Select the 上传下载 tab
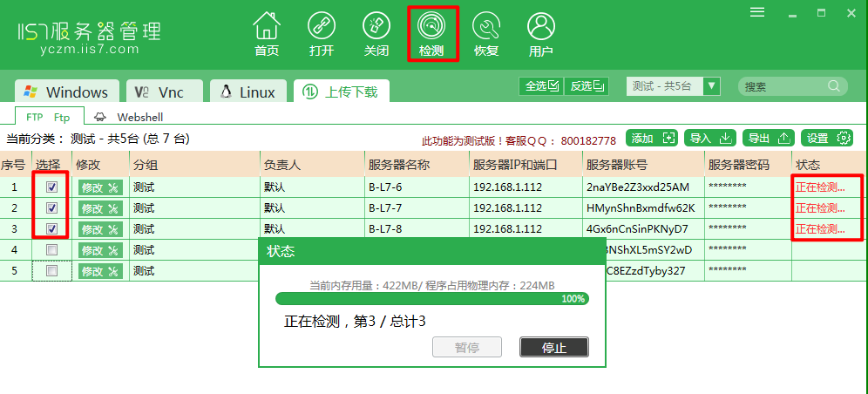The image size is (868, 394). tap(341, 92)
